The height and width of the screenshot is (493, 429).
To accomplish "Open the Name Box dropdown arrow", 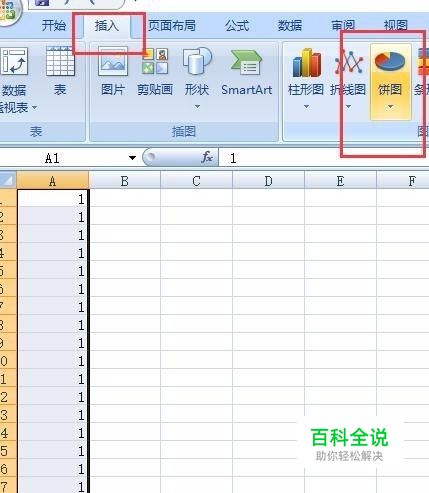I will click(x=132, y=158).
